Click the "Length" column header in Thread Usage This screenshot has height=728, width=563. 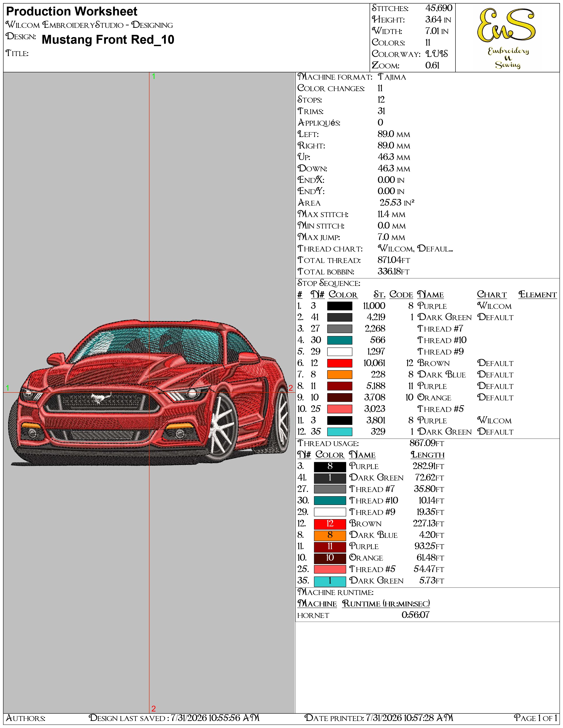click(427, 455)
